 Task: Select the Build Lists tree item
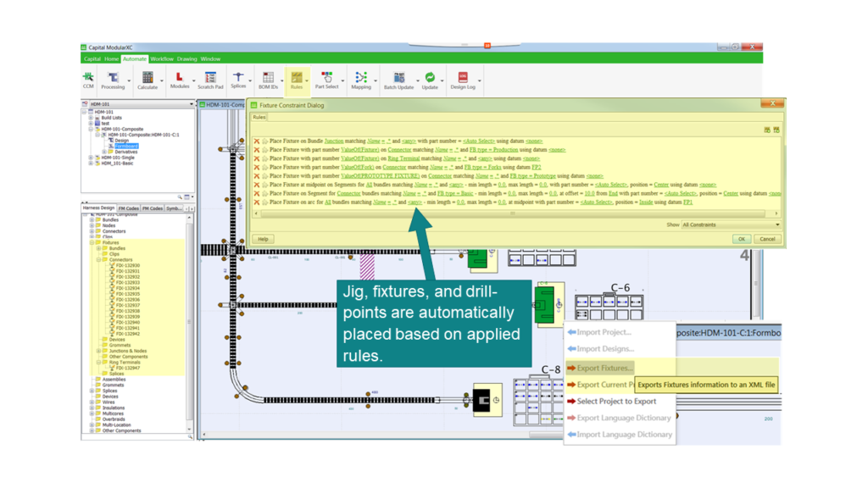pos(111,118)
